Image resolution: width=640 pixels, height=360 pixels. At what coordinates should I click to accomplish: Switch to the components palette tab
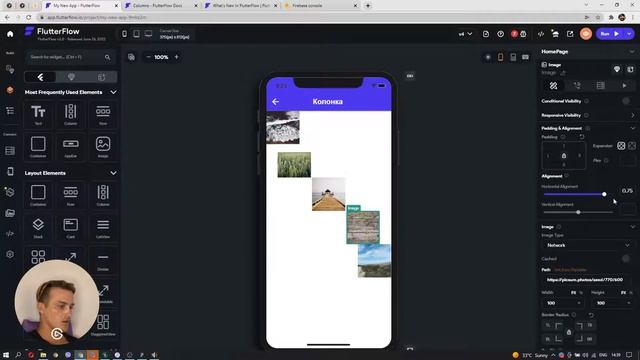(71, 77)
